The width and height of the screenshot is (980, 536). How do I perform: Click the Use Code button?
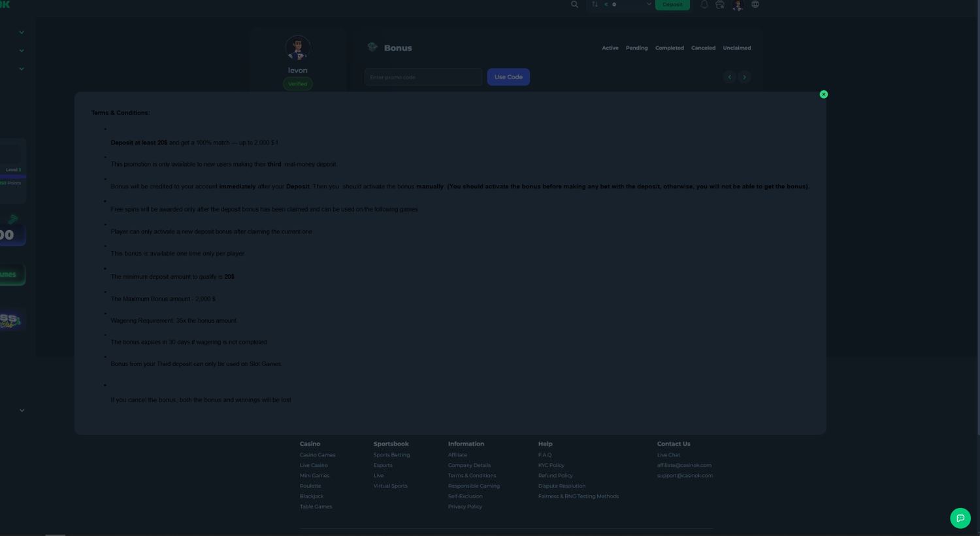(x=508, y=77)
